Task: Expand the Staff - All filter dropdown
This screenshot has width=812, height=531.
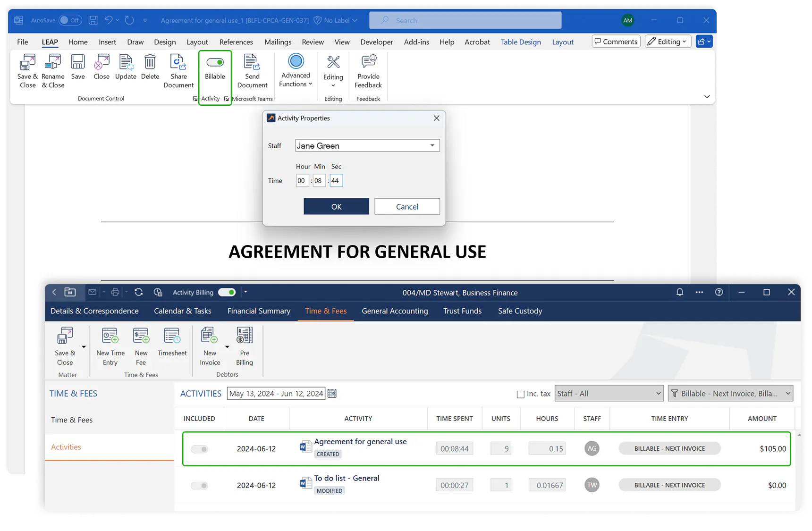Action: tap(609, 394)
